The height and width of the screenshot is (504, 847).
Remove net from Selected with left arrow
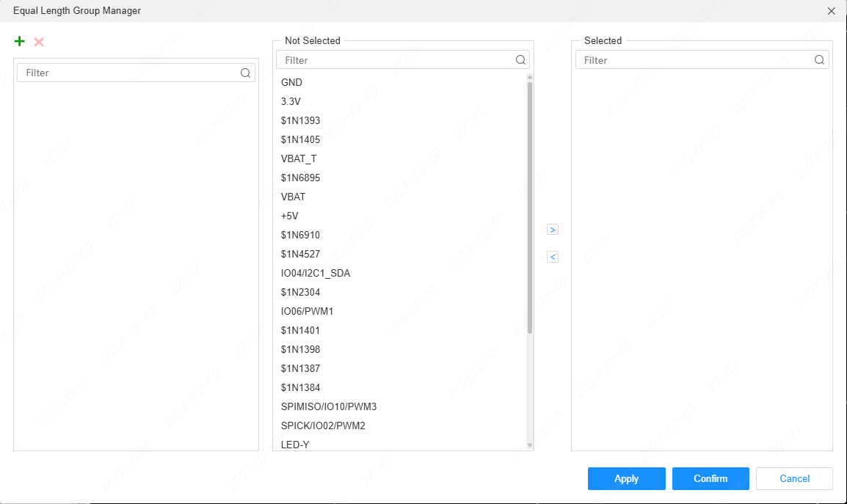click(553, 257)
